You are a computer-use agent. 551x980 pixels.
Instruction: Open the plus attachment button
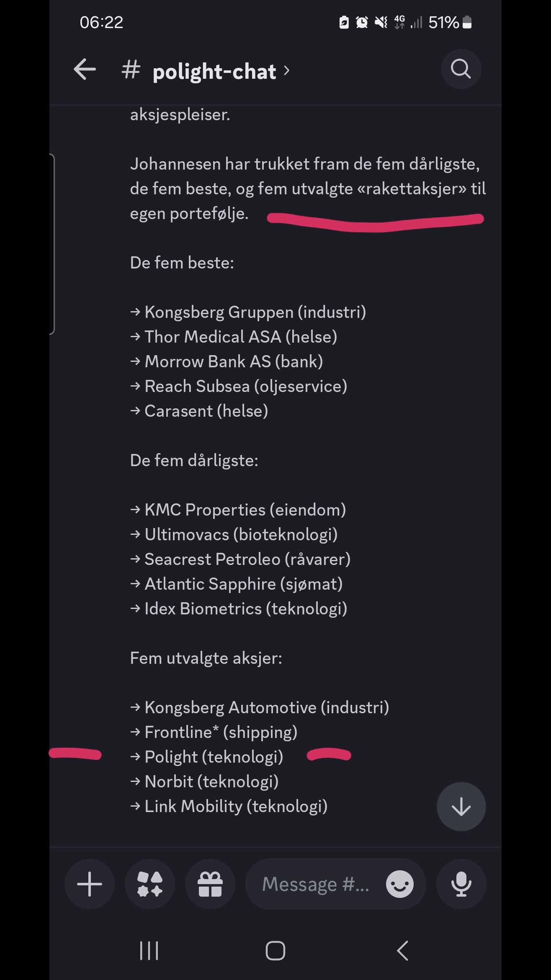90,884
